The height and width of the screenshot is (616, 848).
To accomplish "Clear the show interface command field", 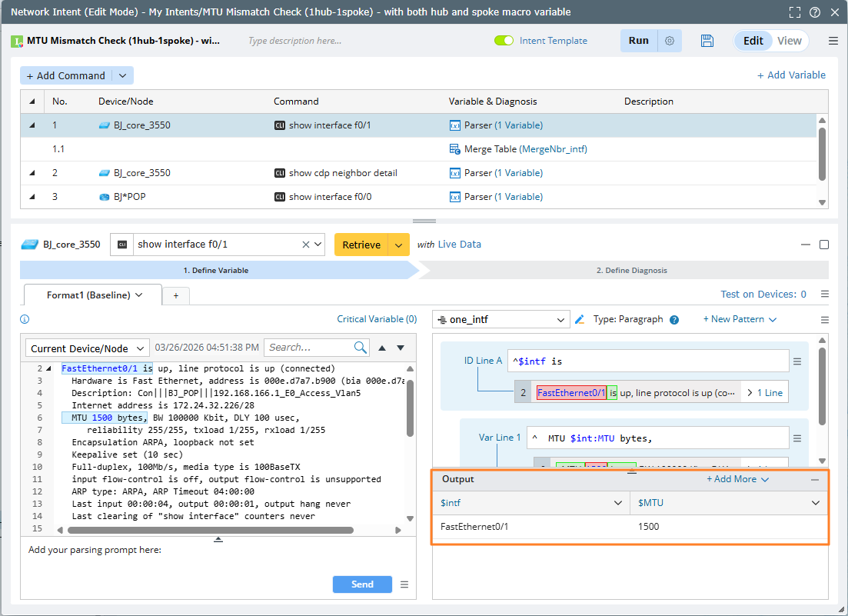I will (x=306, y=245).
